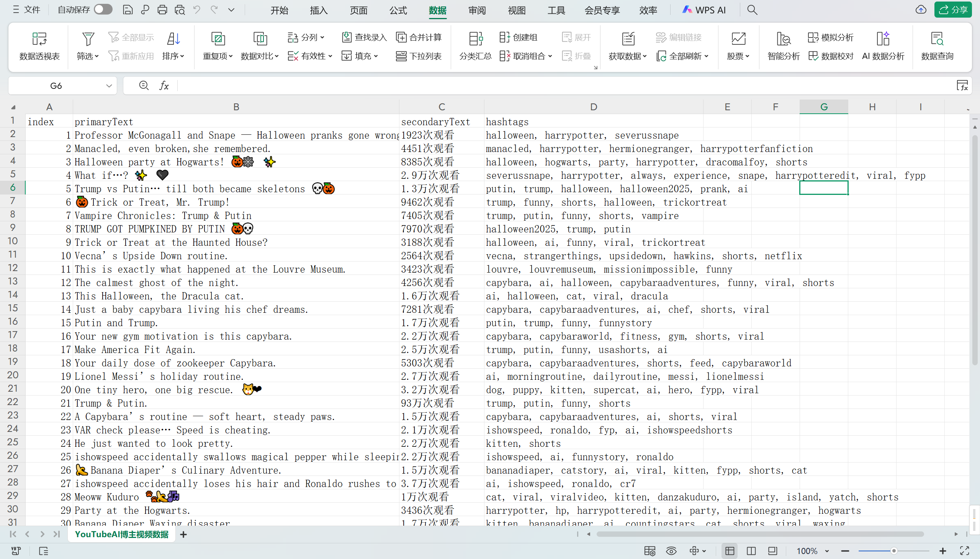This screenshot has height=559, width=980.
Task: Click the 分享 share button
Action: (x=953, y=10)
